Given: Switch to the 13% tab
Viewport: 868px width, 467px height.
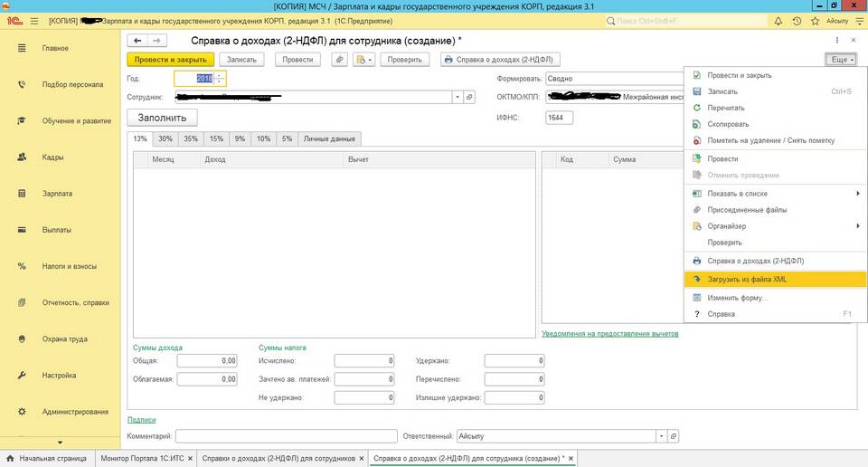Looking at the screenshot, I should (140, 138).
